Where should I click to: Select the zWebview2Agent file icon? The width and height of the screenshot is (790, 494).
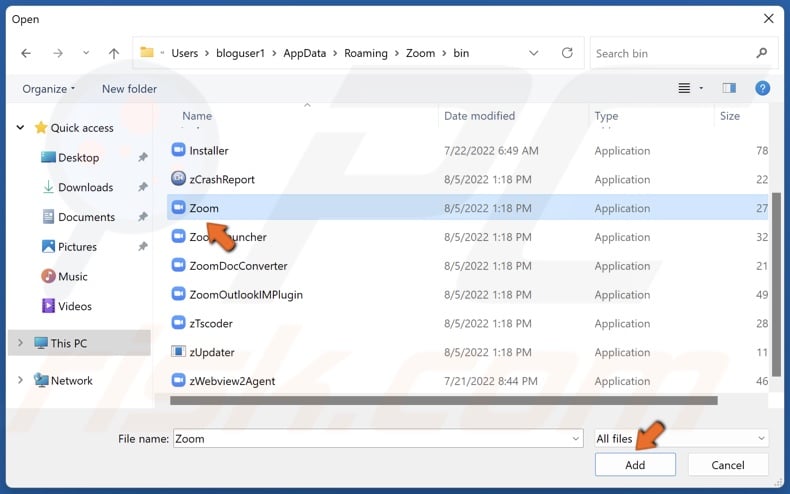point(178,380)
